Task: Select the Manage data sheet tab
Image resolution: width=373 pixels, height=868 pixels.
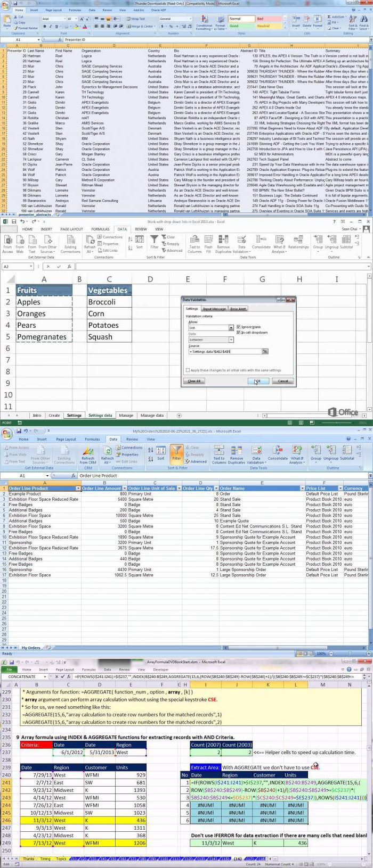Action: coord(152,415)
